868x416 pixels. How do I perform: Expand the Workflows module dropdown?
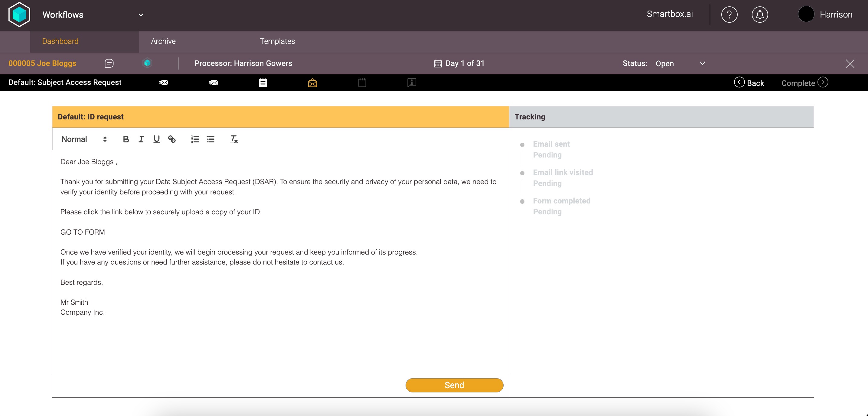coord(141,15)
